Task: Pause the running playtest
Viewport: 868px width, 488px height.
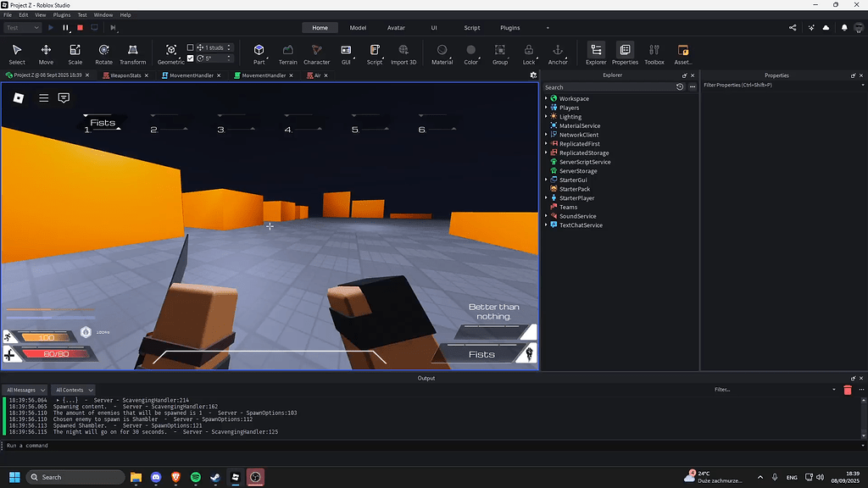Action: click(x=64, y=27)
